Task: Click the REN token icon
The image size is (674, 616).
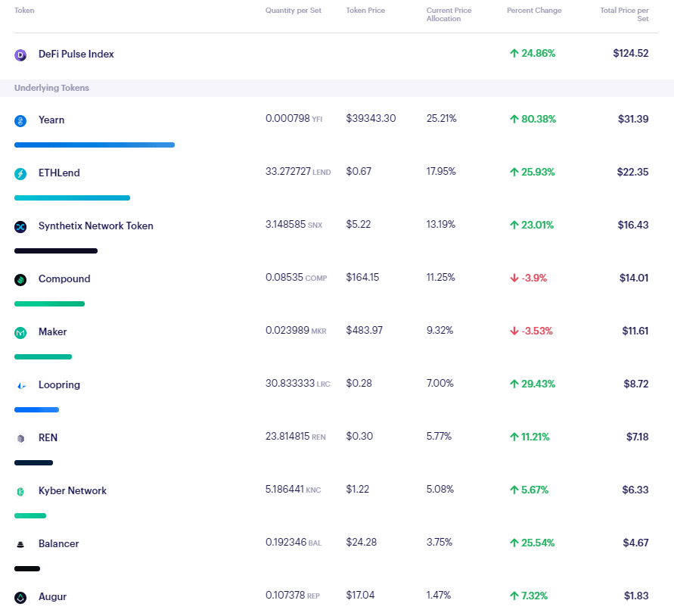Action: click(x=20, y=438)
